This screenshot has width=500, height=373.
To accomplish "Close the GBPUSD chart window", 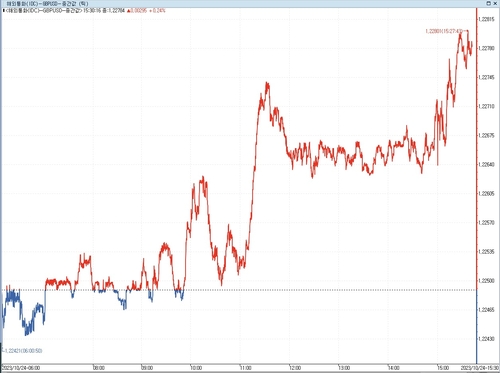I will coord(495,3).
